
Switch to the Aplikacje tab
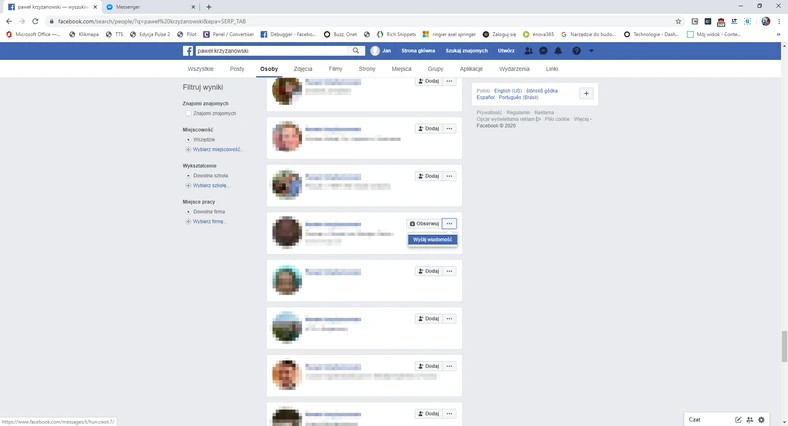pos(471,69)
